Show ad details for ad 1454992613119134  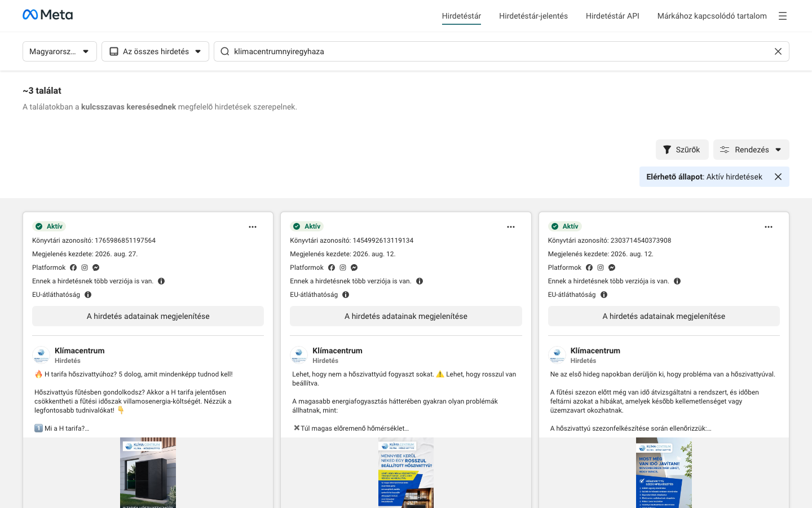click(406, 316)
